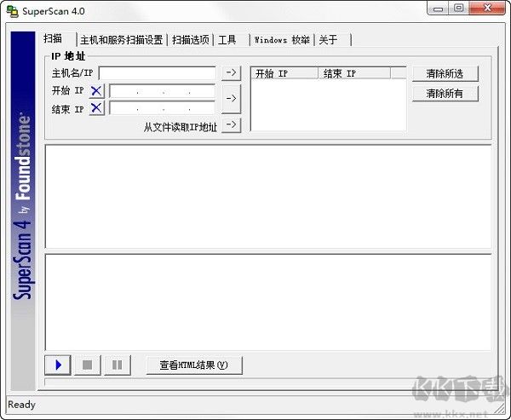Click the 主机名/IP input field

click(158, 73)
